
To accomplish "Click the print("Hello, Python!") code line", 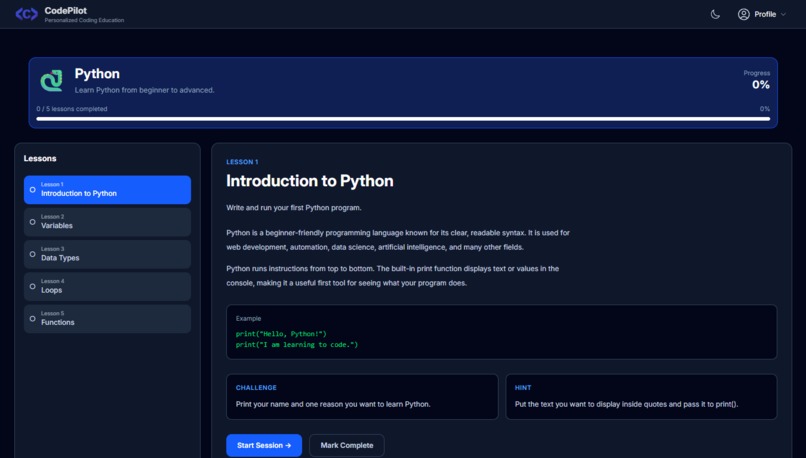I will tap(281, 334).
